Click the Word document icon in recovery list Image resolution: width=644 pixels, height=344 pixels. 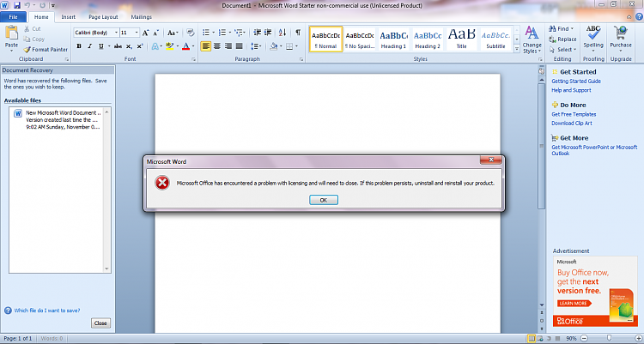18,113
